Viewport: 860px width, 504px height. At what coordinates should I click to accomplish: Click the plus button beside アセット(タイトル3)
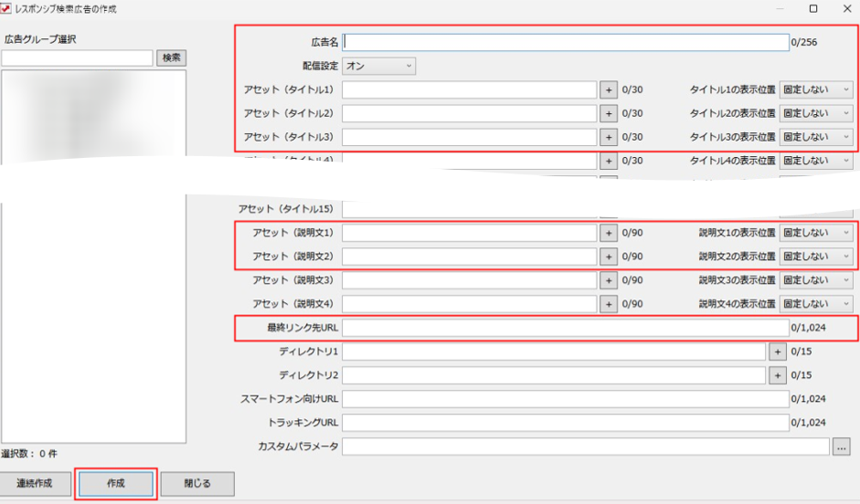(609, 137)
